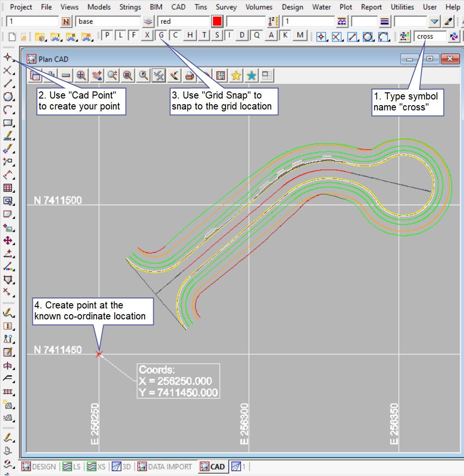Click the symbol name field containing cross
Screen dimensions: 464x476
430,36
